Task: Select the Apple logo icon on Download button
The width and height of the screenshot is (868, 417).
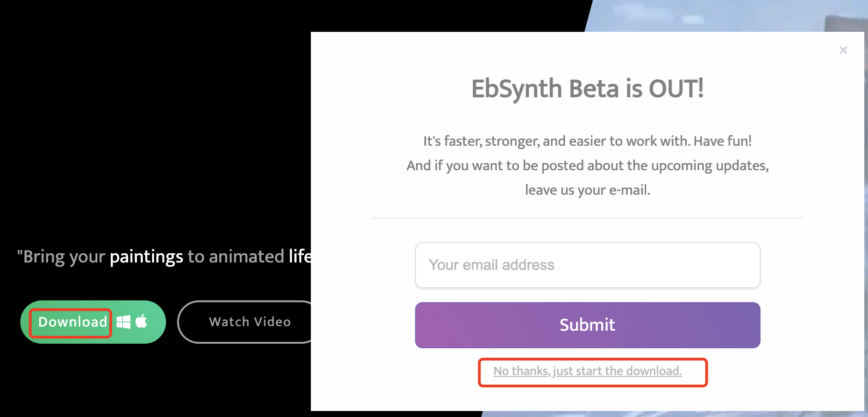Action: point(142,322)
